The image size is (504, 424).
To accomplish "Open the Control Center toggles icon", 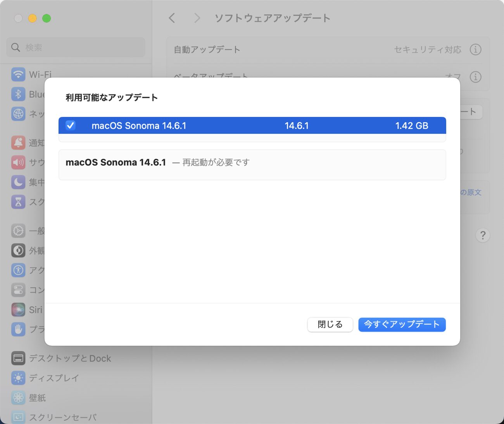I will pos(18,290).
